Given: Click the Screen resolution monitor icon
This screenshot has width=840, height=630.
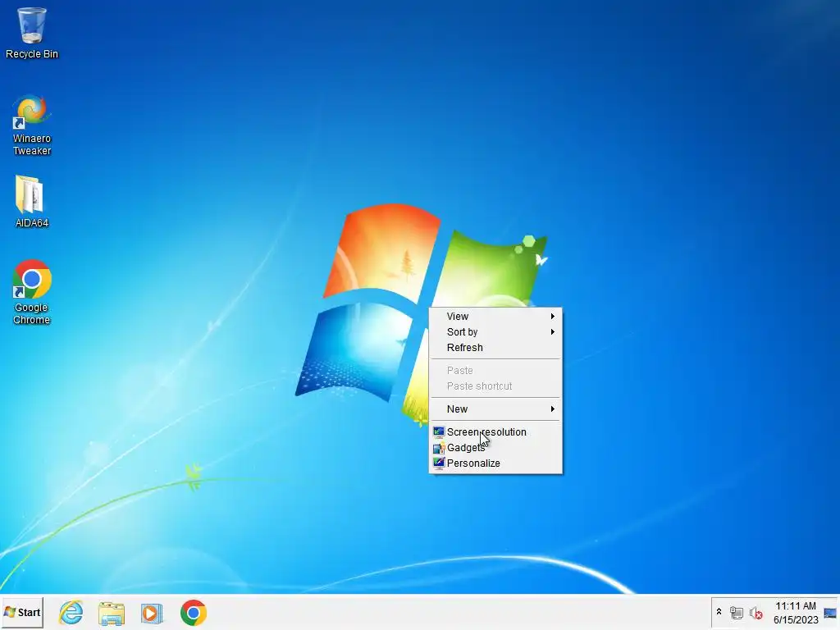Looking at the screenshot, I should 439,431.
